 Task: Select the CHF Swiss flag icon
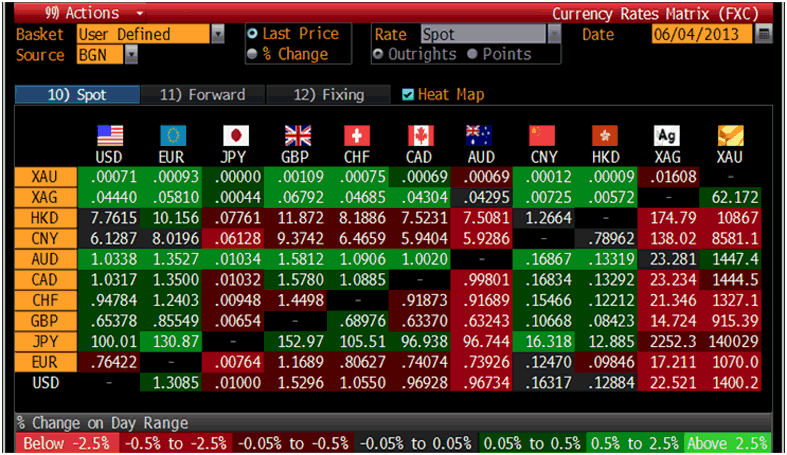pos(357,136)
